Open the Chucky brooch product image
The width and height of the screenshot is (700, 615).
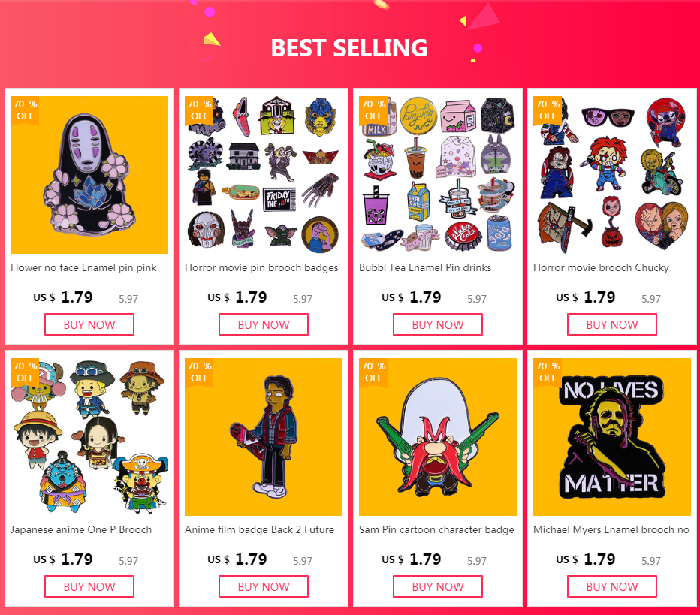(x=612, y=174)
